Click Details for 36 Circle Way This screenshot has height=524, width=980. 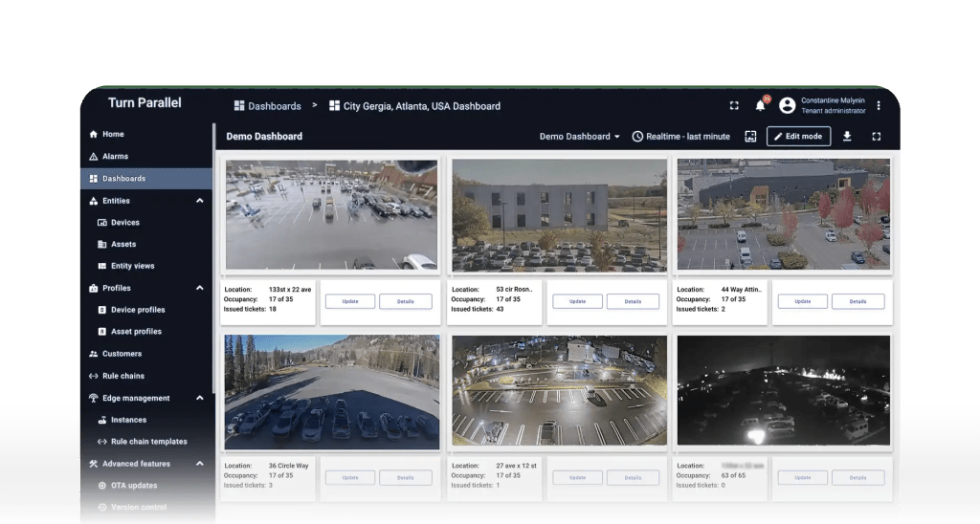[405, 478]
